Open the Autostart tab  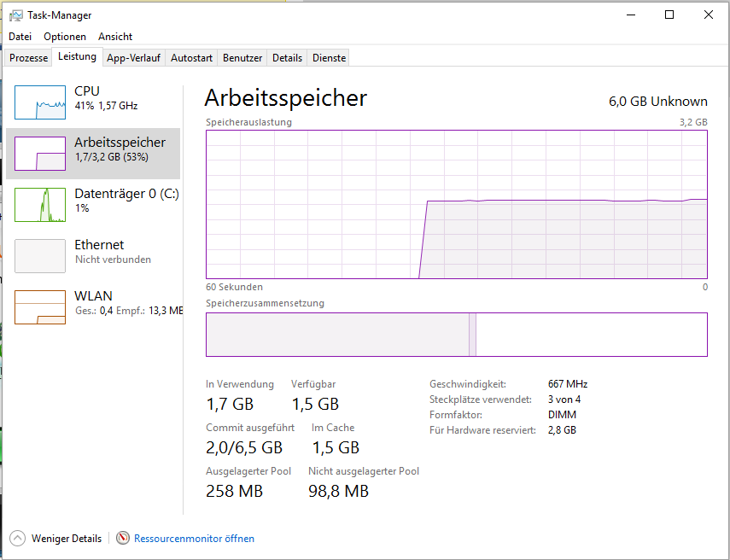[x=191, y=58]
